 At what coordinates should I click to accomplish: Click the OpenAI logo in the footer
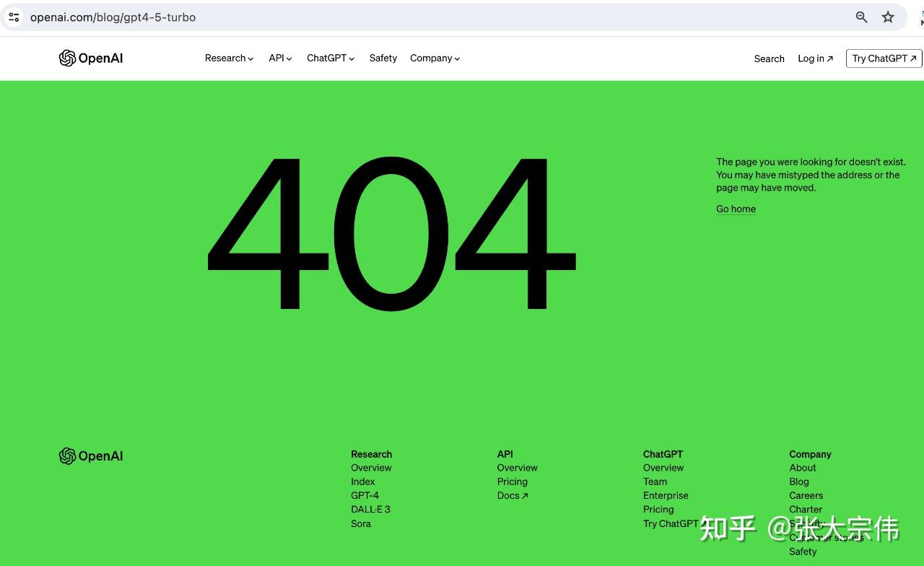tap(91, 456)
